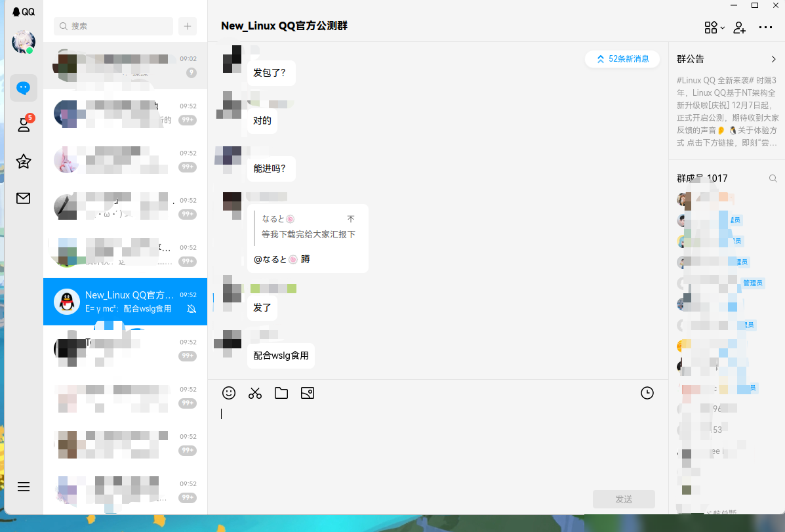Click avatar of sender of 发包了?
Image resolution: width=785 pixels, height=532 pixels.
[231, 59]
